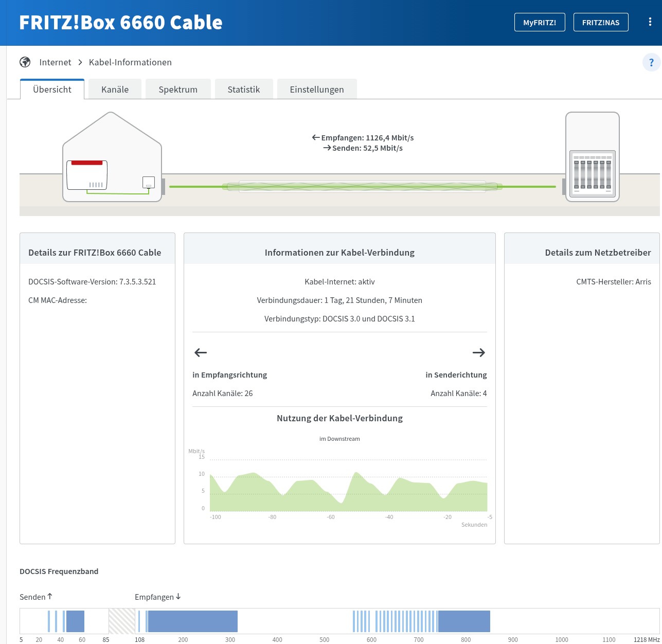Click FRITZ!Box 6660 Cable header title
662x644 pixels.
(x=121, y=23)
